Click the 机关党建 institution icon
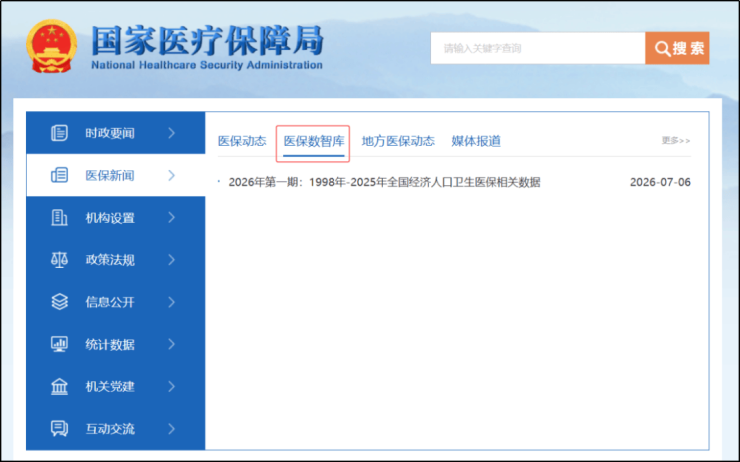The width and height of the screenshot is (740, 462). 59,386
